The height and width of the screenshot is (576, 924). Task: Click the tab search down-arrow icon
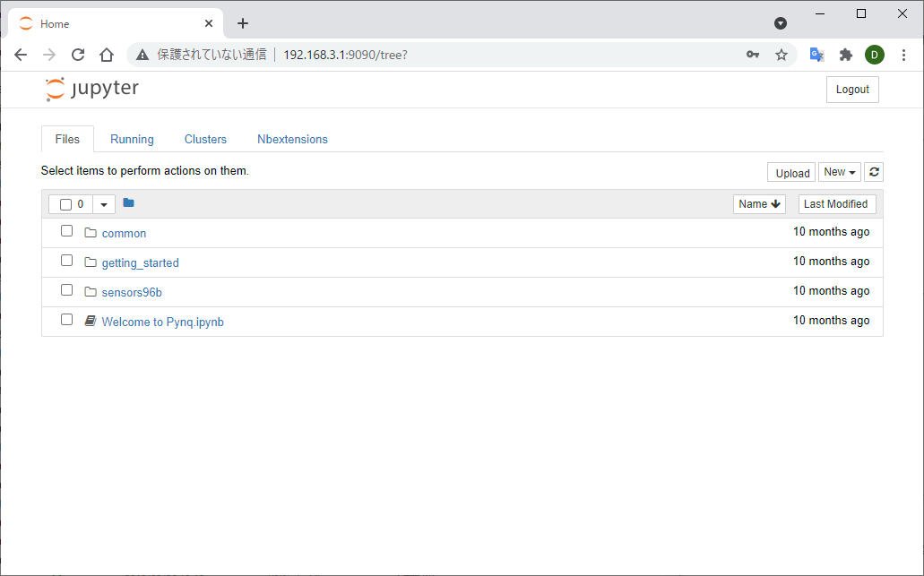click(x=781, y=23)
